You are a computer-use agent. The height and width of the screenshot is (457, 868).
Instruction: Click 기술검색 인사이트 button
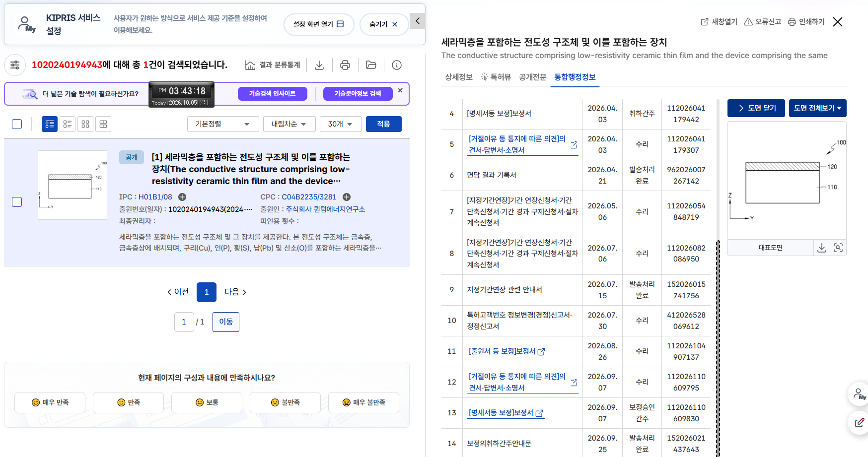[272, 94]
